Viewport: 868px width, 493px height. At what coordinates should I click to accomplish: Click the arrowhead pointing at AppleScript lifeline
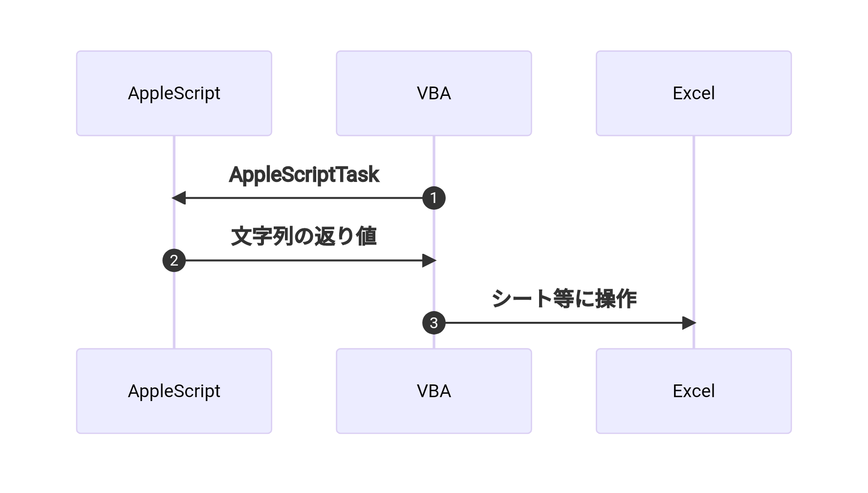[179, 198]
